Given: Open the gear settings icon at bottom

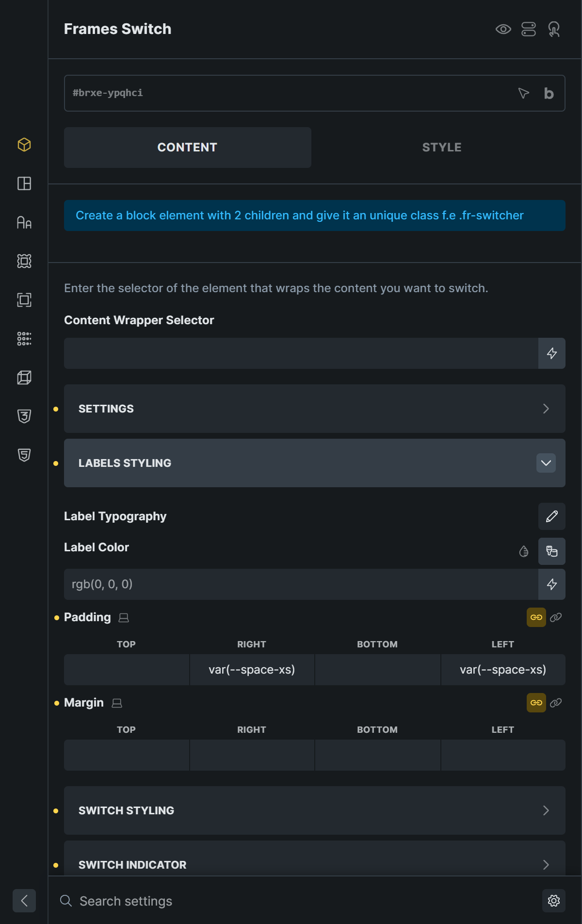Looking at the screenshot, I should 554,901.
